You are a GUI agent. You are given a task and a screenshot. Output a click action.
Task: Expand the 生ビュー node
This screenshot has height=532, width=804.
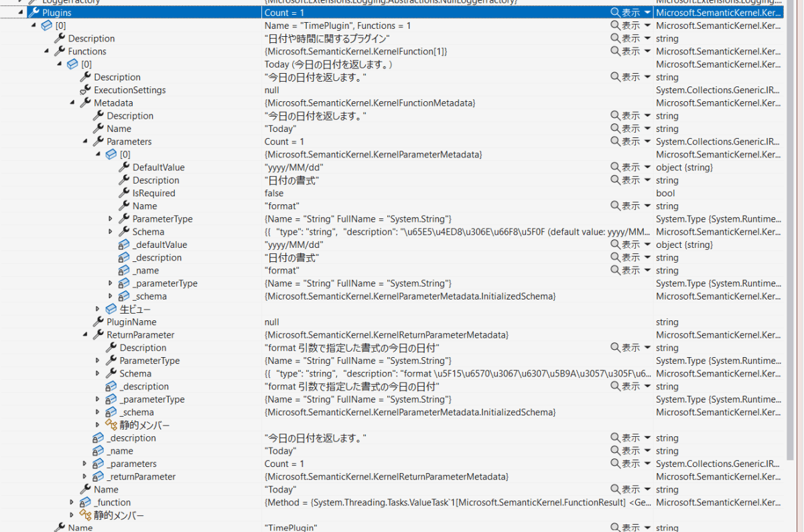[x=98, y=310]
